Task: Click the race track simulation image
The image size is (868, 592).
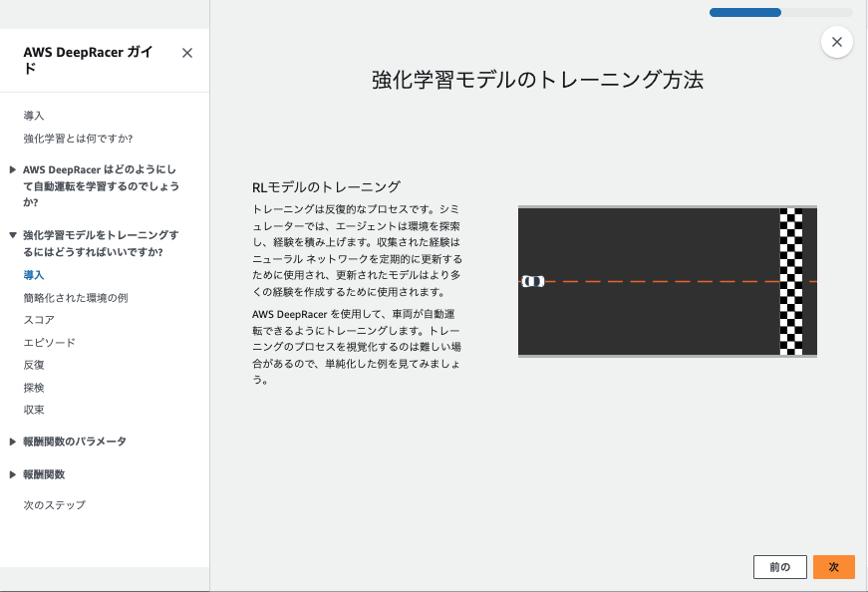Action: [668, 281]
